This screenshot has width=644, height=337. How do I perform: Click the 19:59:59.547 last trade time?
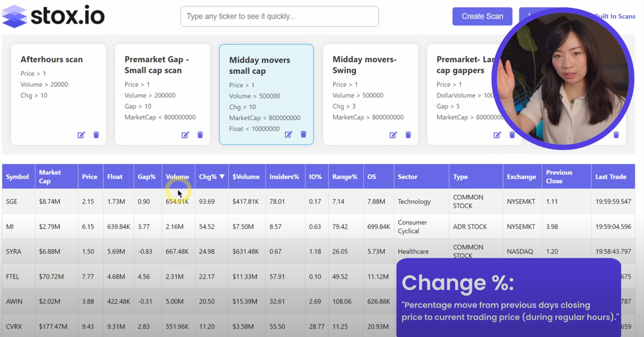pyautogui.click(x=613, y=201)
